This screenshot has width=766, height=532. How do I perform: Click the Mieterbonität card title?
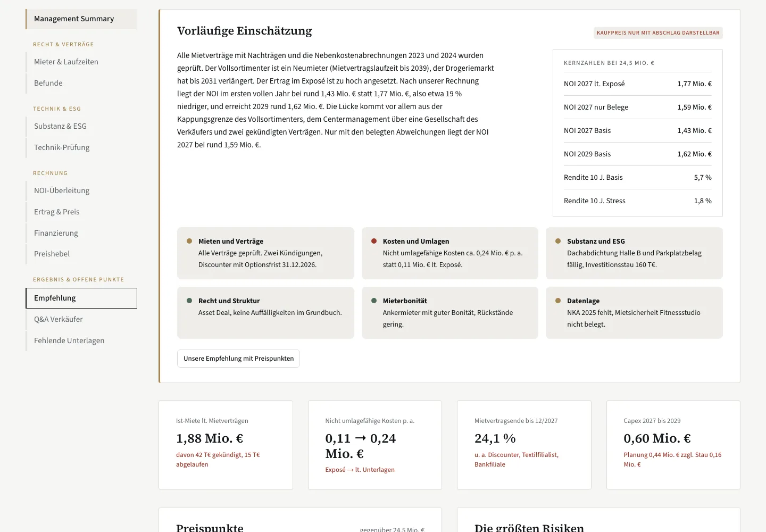pos(405,301)
